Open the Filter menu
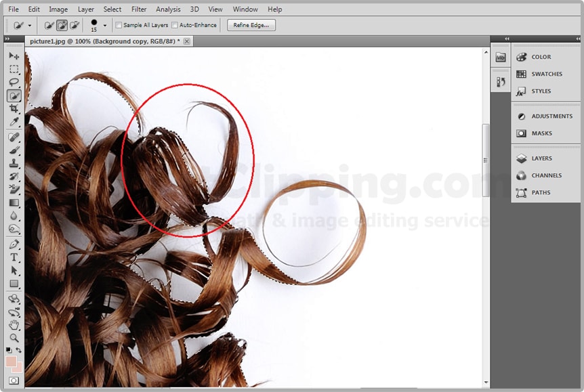This screenshot has height=392, width=584. coord(139,9)
